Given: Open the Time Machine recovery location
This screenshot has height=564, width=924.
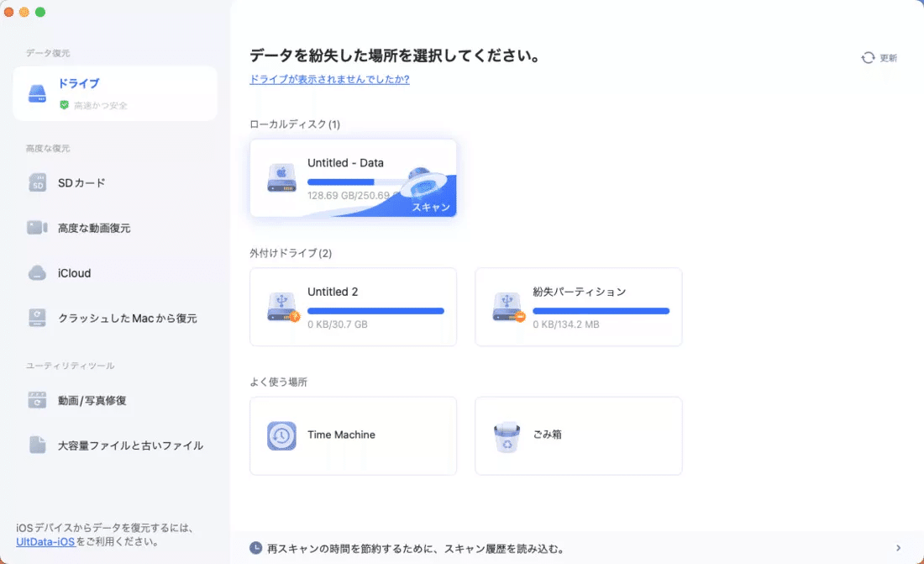Looking at the screenshot, I should [x=353, y=435].
